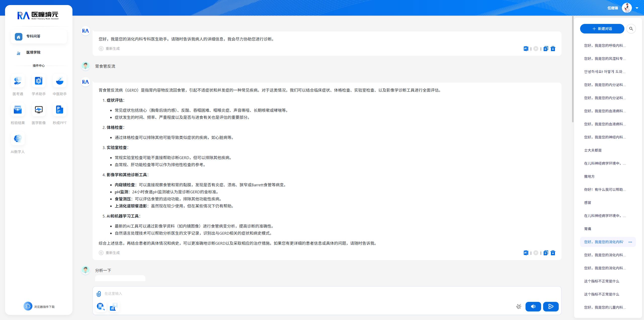Image resolution: width=644 pixels, height=320 pixels.
Task: Regenerate the first greeting reply
Action: (x=109, y=49)
